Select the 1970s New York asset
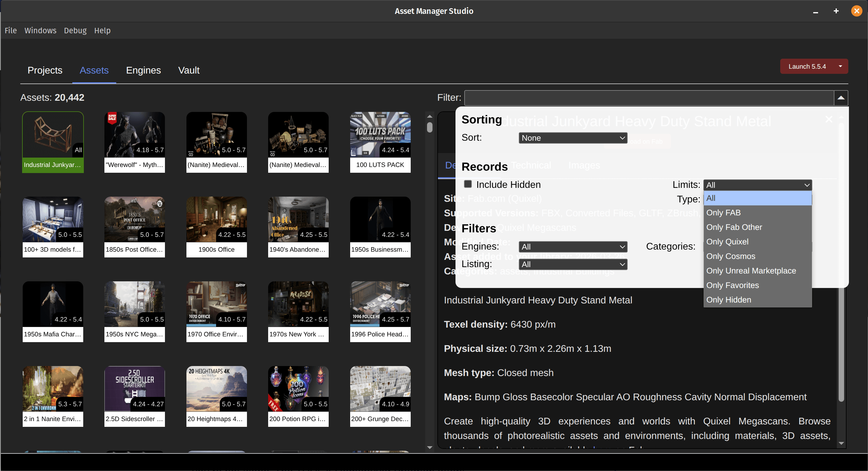The width and height of the screenshot is (868, 471). 298,312
